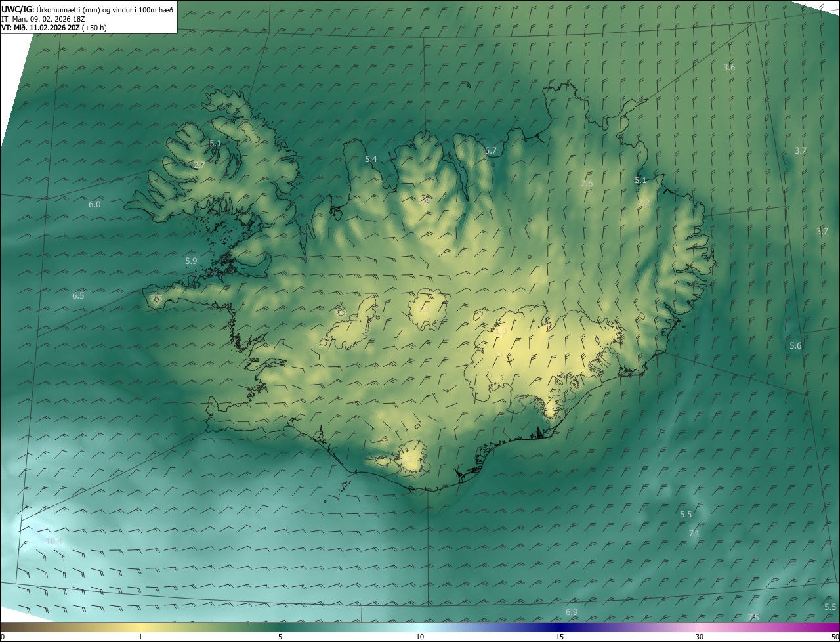Select the 6.5 value label
This screenshot has width=840, height=642.
click(x=78, y=295)
